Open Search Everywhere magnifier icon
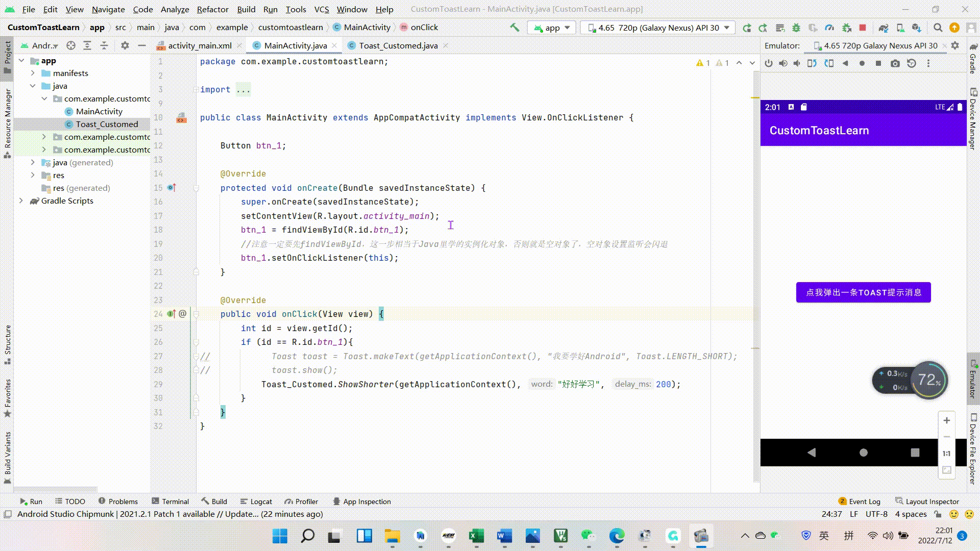This screenshot has width=980, height=551. coord(938,28)
